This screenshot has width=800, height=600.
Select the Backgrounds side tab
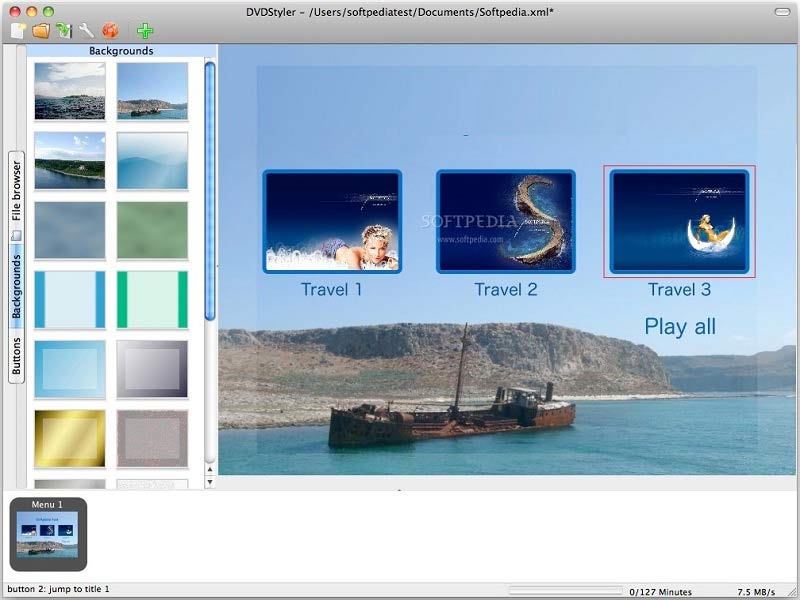click(x=16, y=286)
